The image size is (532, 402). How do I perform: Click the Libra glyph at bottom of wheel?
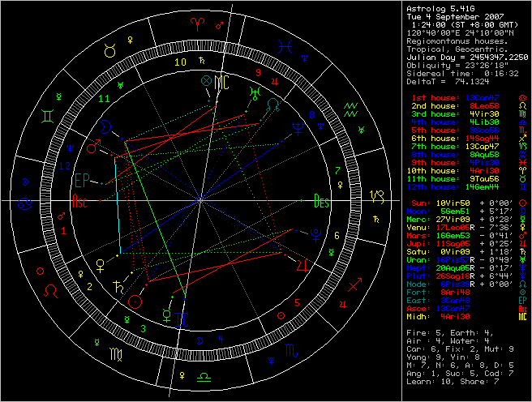203,378
